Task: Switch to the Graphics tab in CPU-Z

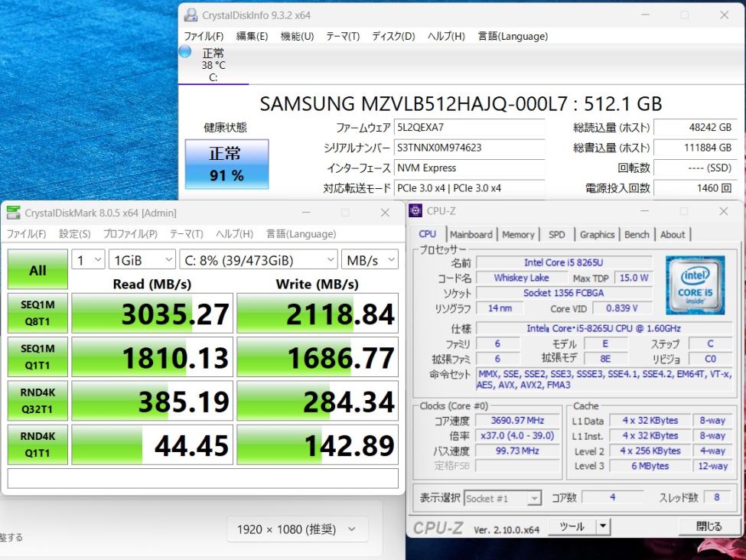Action: click(597, 235)
